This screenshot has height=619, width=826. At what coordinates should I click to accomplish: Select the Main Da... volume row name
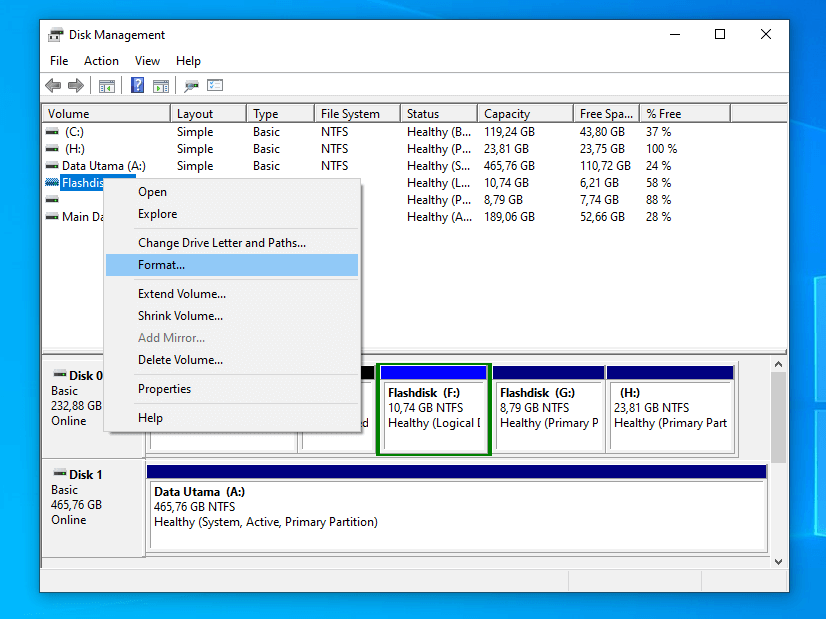(x=83, y=217)
